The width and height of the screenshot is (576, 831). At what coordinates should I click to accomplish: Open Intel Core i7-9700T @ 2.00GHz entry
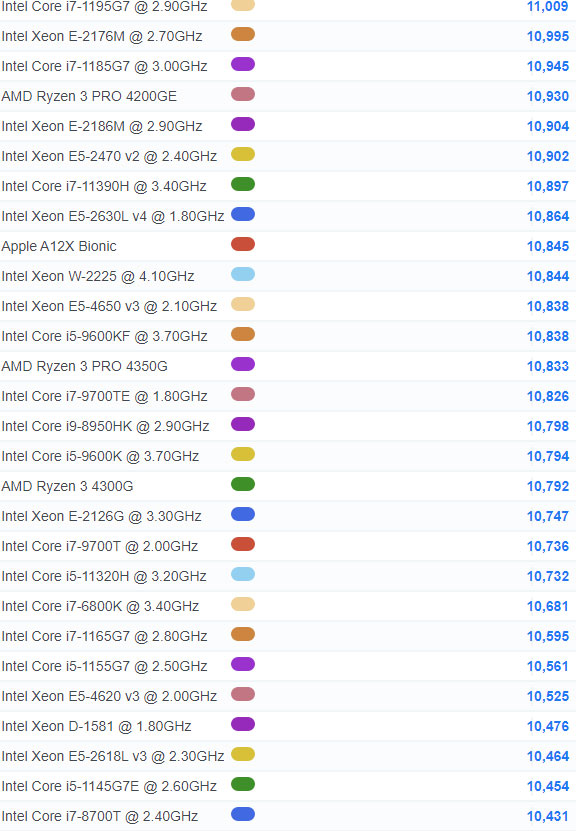(x=100, y=546)
